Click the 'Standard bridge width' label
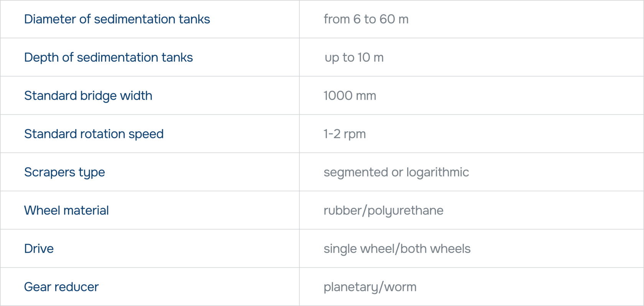 tap(88, 95)
